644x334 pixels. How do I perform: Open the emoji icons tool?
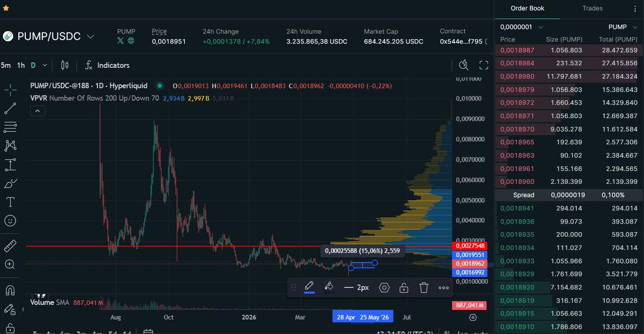10,220
